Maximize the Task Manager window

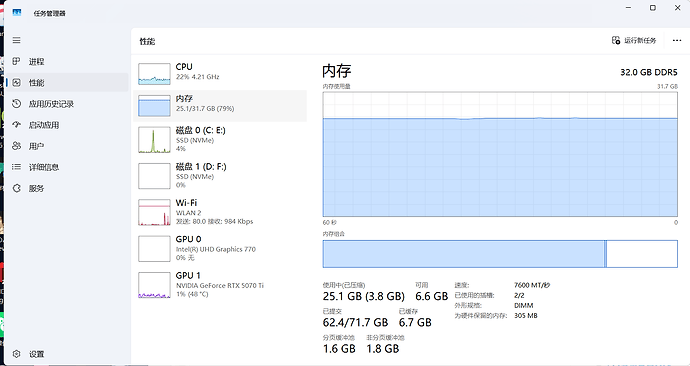(x=653, y=7)
